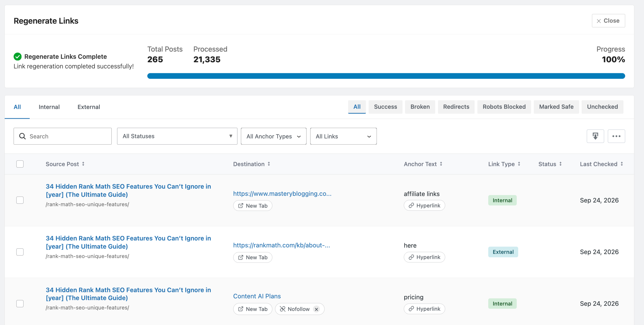This screenshot has width=644, height=325.
Task: Click New Tab badge for rankmath.com link
Action: pyautogui.click(x=253, y=257)
